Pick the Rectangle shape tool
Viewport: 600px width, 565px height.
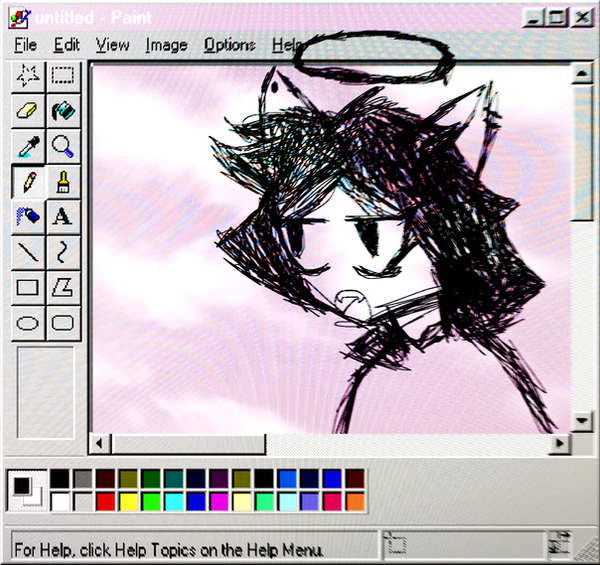pos(28,288)
